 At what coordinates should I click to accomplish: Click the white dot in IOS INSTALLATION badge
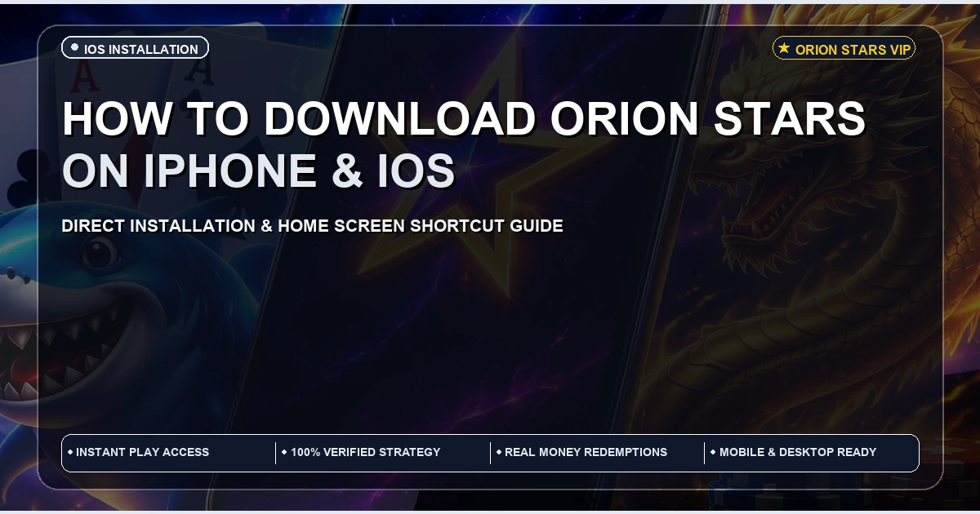[75, 48]
